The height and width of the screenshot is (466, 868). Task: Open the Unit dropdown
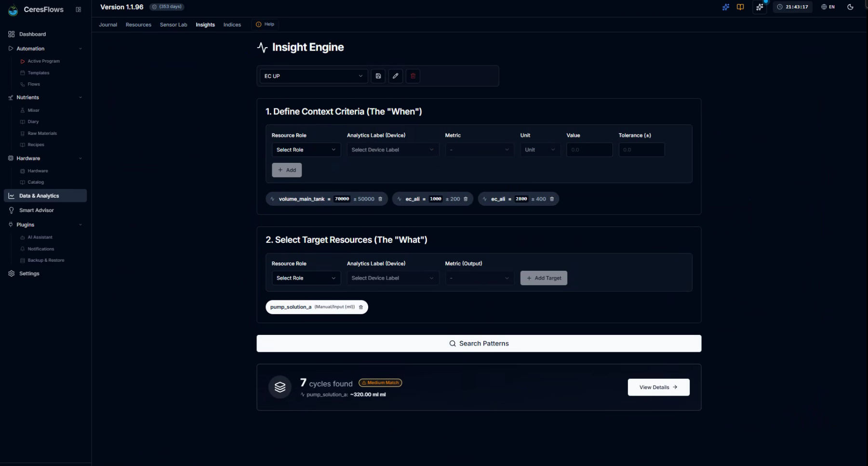pyautogui.click(x=540, y=150)
